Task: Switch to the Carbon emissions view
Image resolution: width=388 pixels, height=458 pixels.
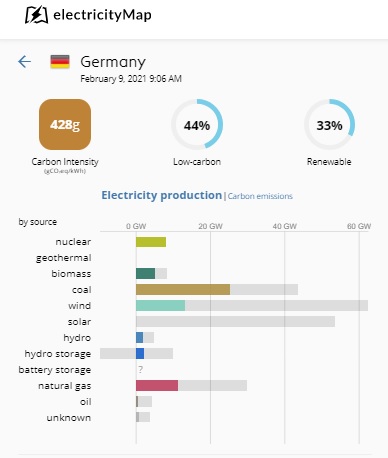Action: click(x=260, y=196)
